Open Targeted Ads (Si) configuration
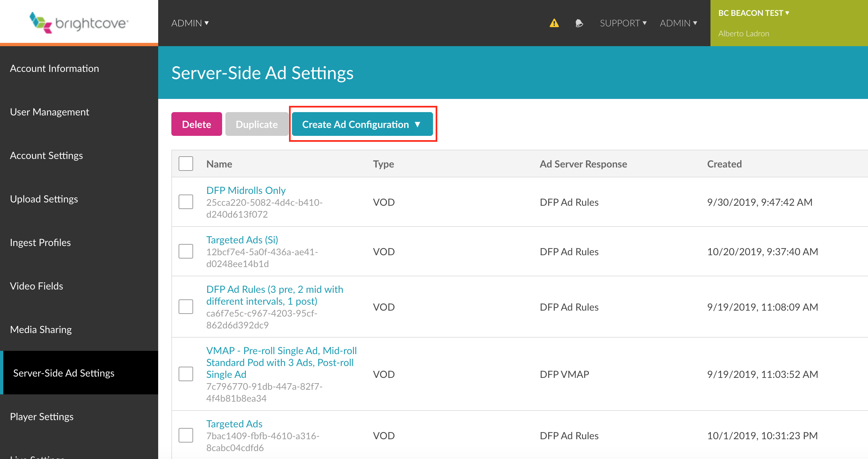The height and width of the screenshot is (459, 868). click(242, 240)
